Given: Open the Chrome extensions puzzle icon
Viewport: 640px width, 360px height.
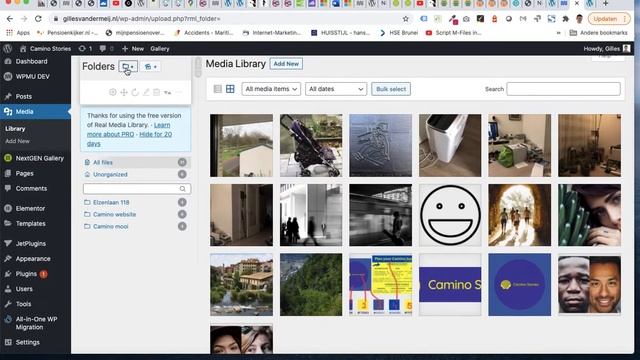Looking at the screenshot, I should [565, 19].
